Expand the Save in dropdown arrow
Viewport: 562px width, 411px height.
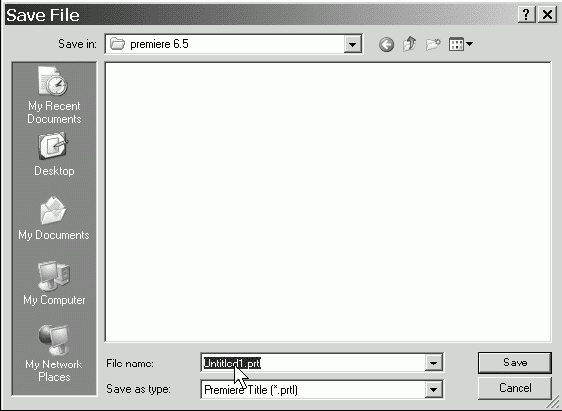(x=353, y=44)
